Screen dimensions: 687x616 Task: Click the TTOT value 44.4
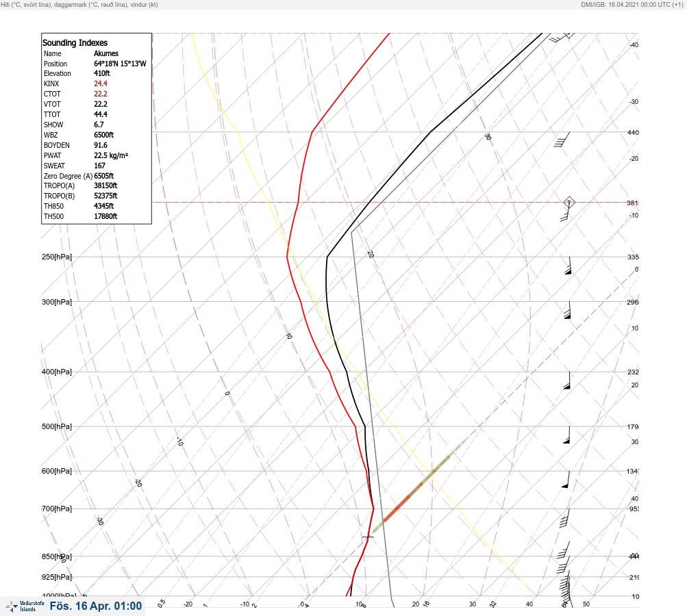100,114
